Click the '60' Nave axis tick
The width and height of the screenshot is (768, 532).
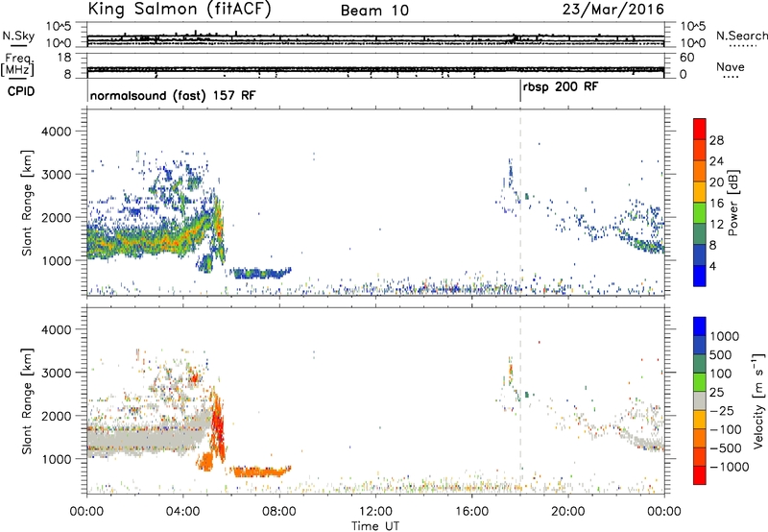[687, 58]
